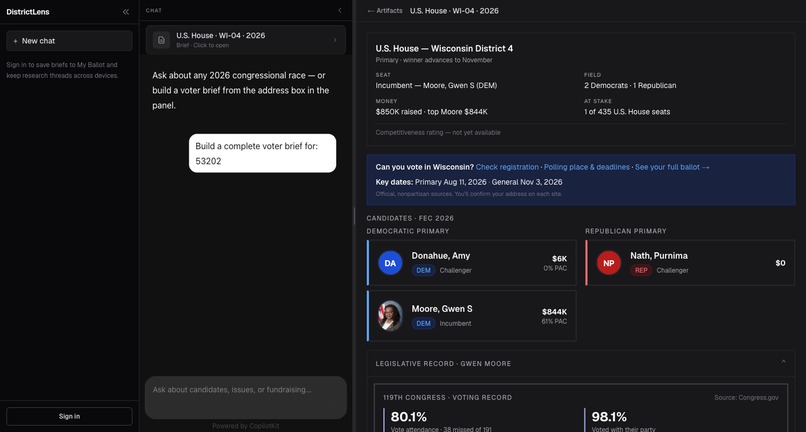Click the 'U.S. House — Wisconsin District 4' heading
The height and width of the screenshot is (432, 806).
[444, 48]
